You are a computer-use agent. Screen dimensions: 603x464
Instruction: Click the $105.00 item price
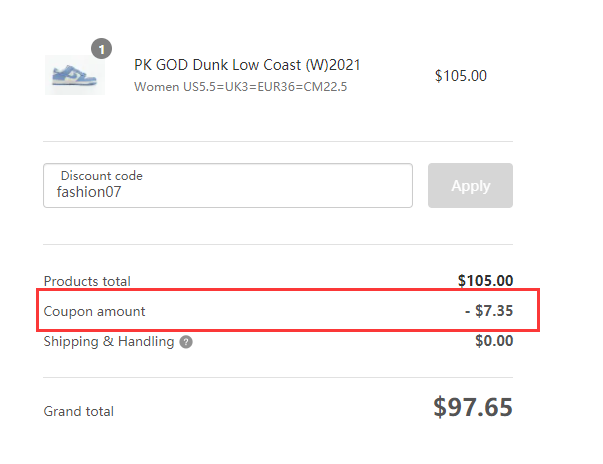[x=461, y=76]
